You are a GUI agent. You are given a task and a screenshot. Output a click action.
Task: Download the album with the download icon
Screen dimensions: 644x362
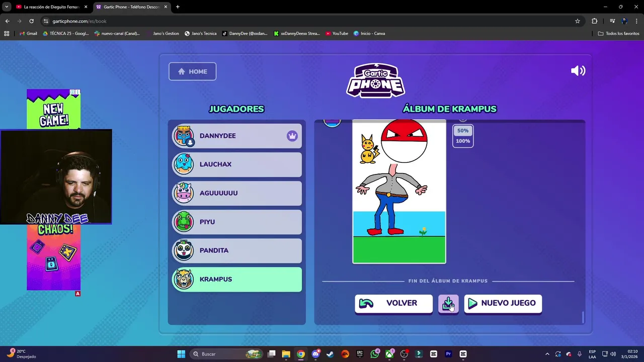[448, 304]
